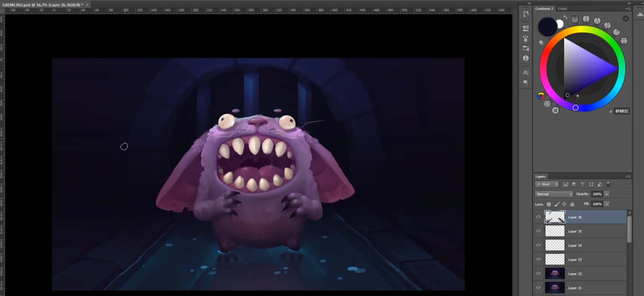
Task: Select the second color harmony mode circle
Action: pos(586,19)
